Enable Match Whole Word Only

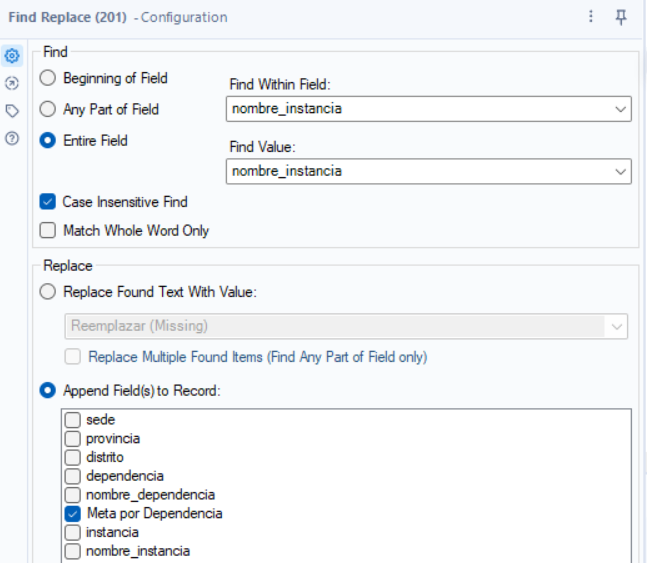pyautogui.click(x=48, y=230)
